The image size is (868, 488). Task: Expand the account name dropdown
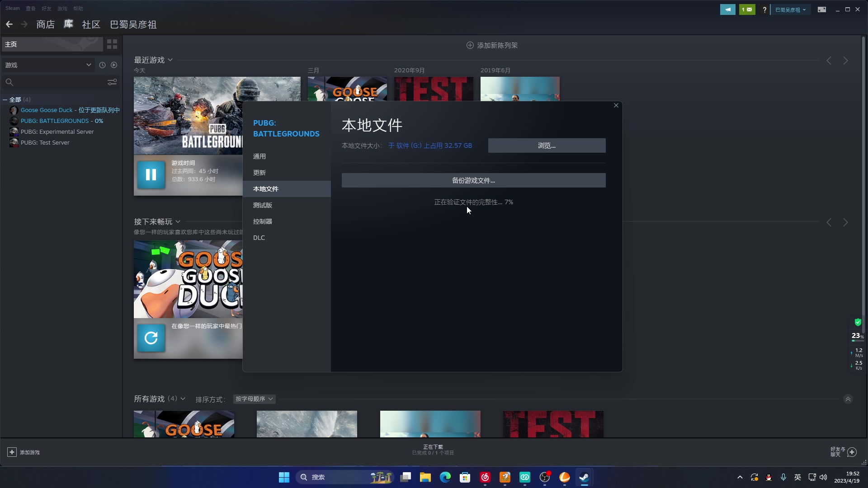(790, 9)
